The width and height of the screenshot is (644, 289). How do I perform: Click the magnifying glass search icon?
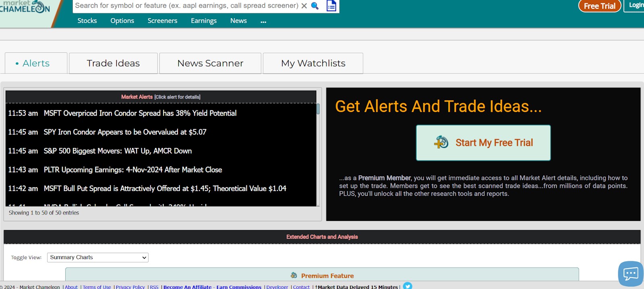[x=315, y=6]
